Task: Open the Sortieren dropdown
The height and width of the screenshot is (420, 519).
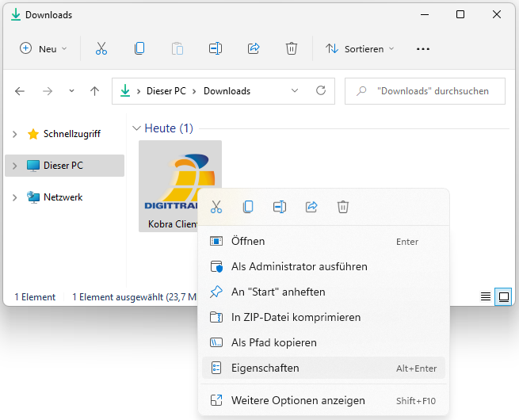Action: tap(360, 48)
